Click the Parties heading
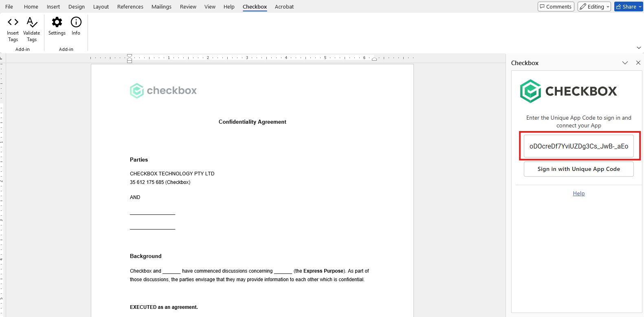This screenshot has width=644, height=317. (x=139, y=160)
